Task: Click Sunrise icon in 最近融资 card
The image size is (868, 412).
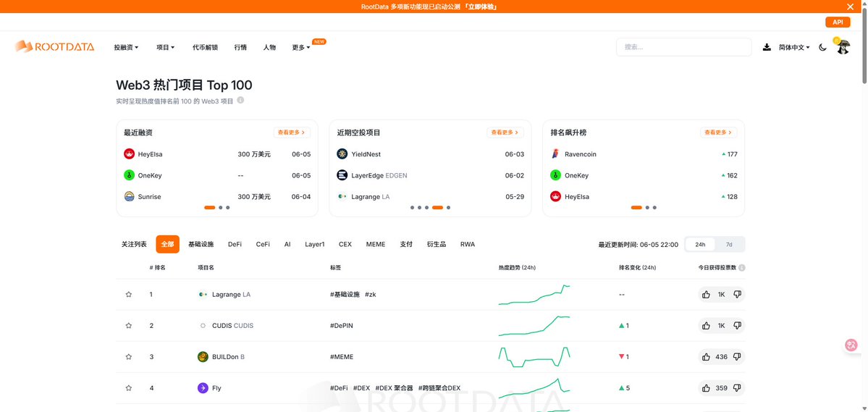Action: [x=129, y=196]
